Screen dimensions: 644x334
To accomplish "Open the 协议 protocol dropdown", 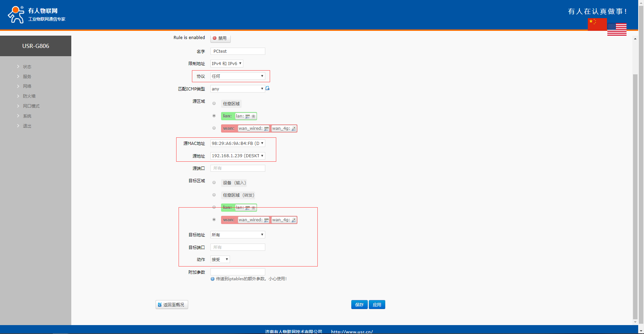I will [238, 76].
